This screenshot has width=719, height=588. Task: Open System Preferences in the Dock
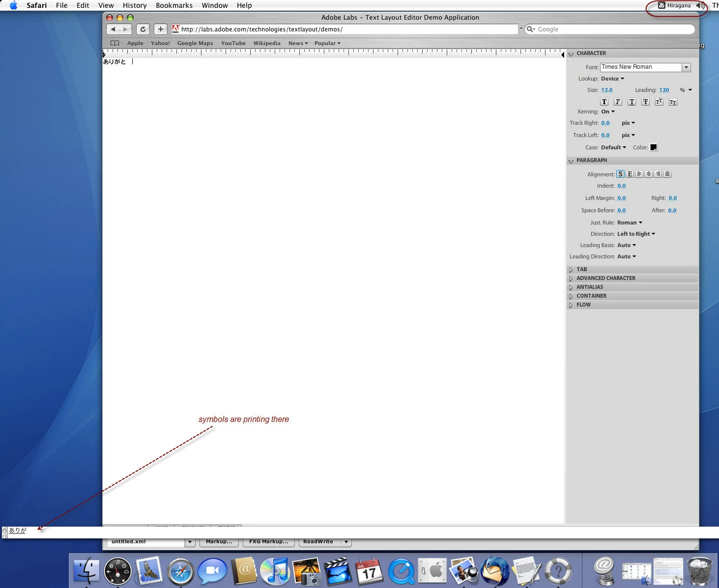click(x=432, y=571)
